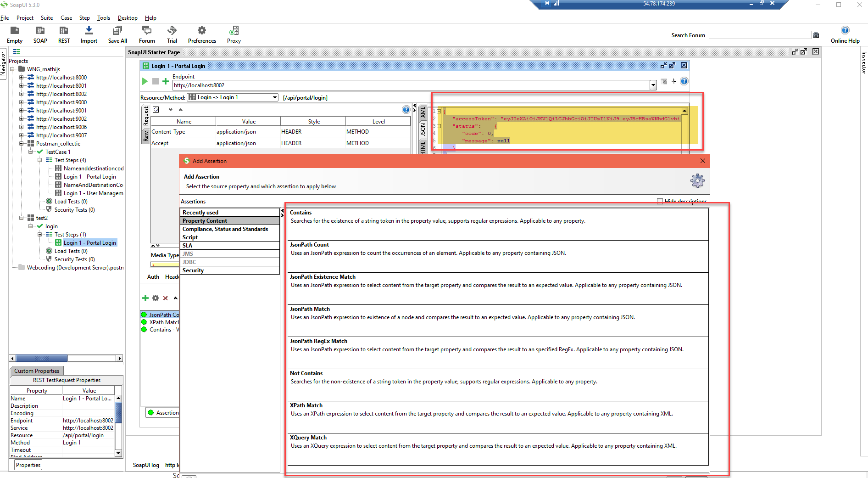Click the Empty project toolbar icon
The width and height of the screenshot is (868, 478).
point(15,31)
